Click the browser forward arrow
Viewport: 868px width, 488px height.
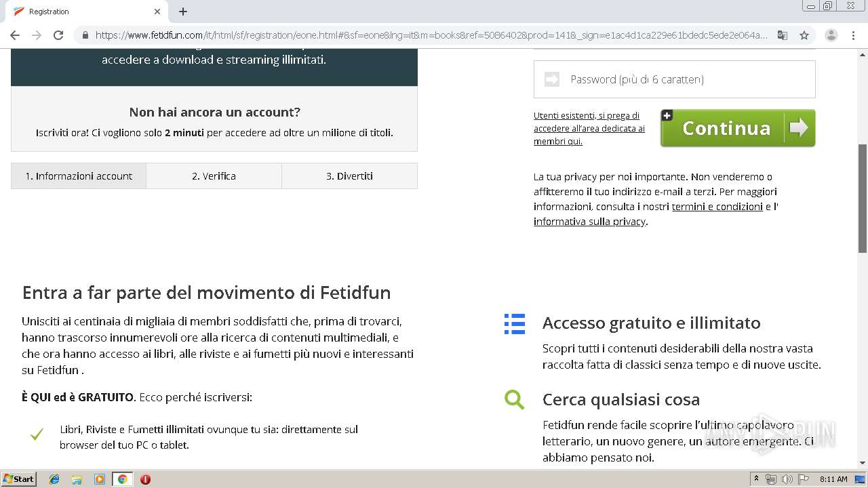(x=37, y=35)
